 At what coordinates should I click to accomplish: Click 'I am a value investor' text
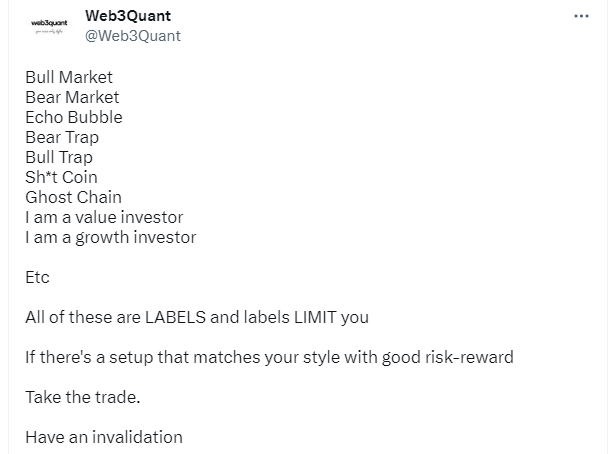104,217
